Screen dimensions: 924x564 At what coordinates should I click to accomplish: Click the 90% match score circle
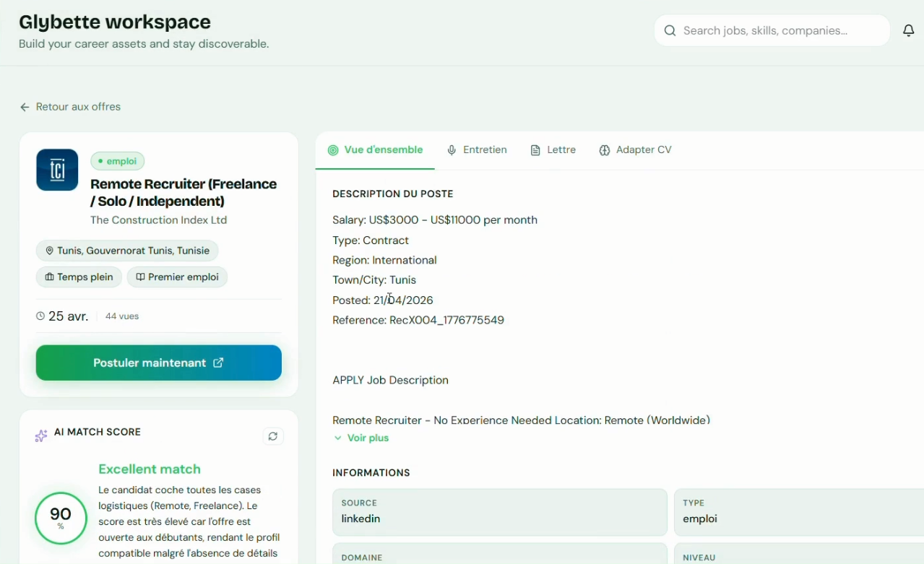pyautogui.click(x=61, y=518)
